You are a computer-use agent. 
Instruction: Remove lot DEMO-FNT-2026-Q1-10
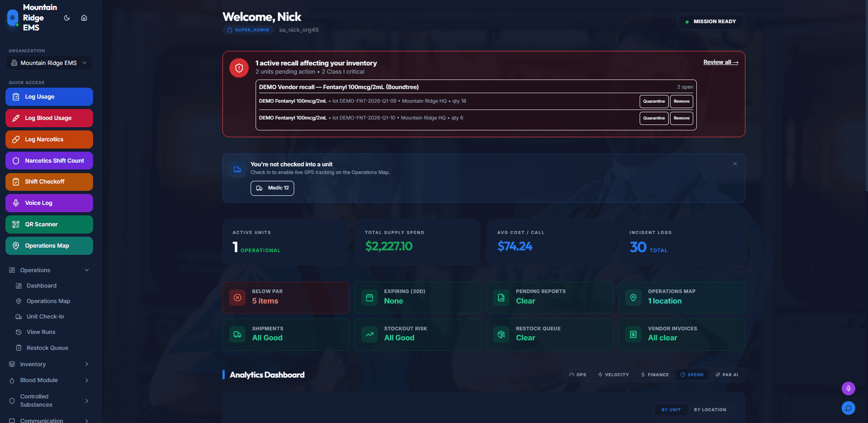(x=681, y=118)
